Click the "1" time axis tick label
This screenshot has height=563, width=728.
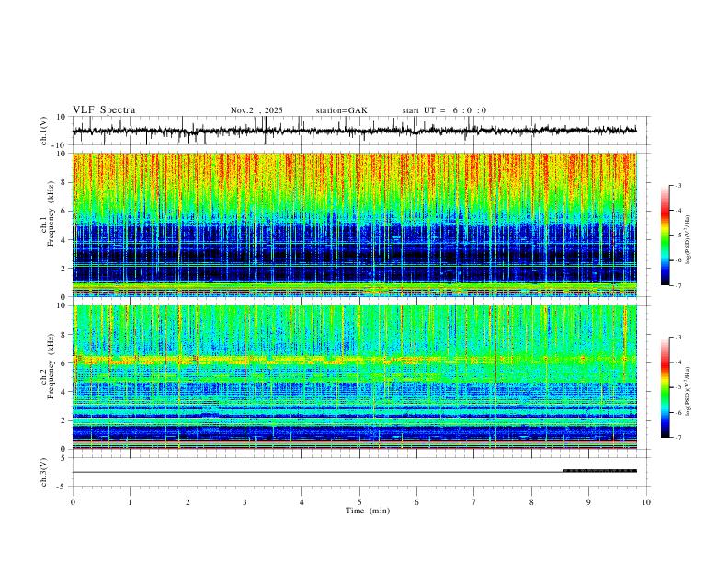(x=130, y=502)
